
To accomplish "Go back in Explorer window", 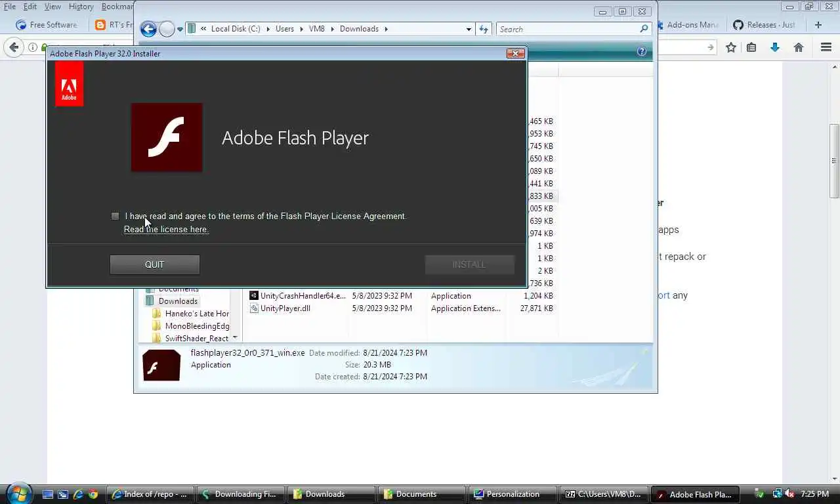I will [148, 29].
